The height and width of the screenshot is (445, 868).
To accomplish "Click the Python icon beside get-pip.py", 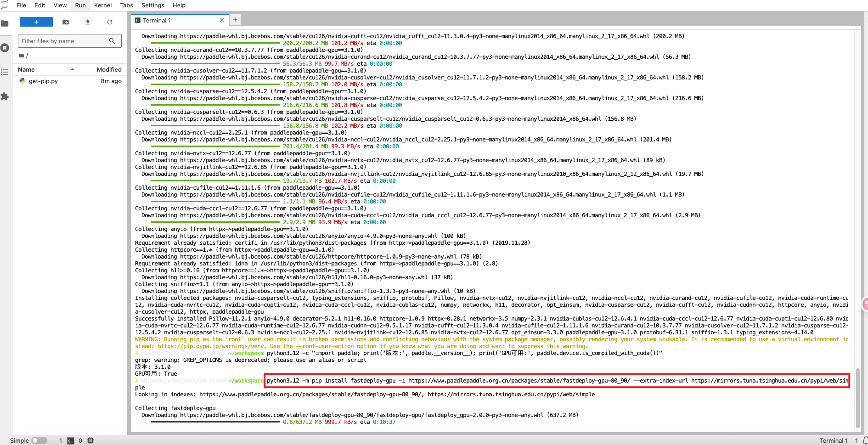I will (23, 81).
